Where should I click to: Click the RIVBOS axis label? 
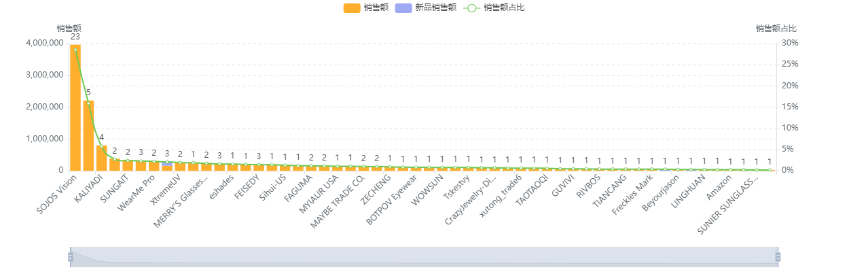588,186
